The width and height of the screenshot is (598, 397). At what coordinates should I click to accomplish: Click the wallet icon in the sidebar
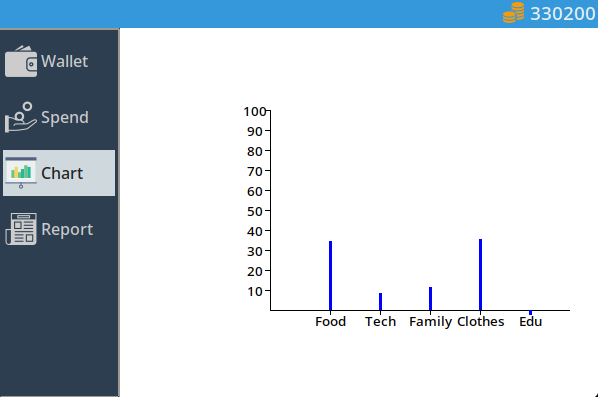pos(21,61)
